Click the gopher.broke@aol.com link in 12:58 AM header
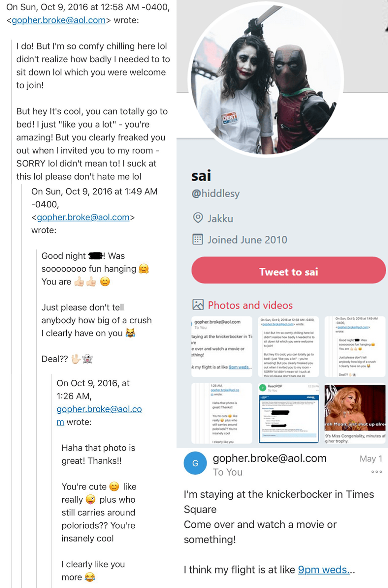Image resolution: width=388 pixels, height=588 pixels. pyautogui.click(x=59, y=20)
